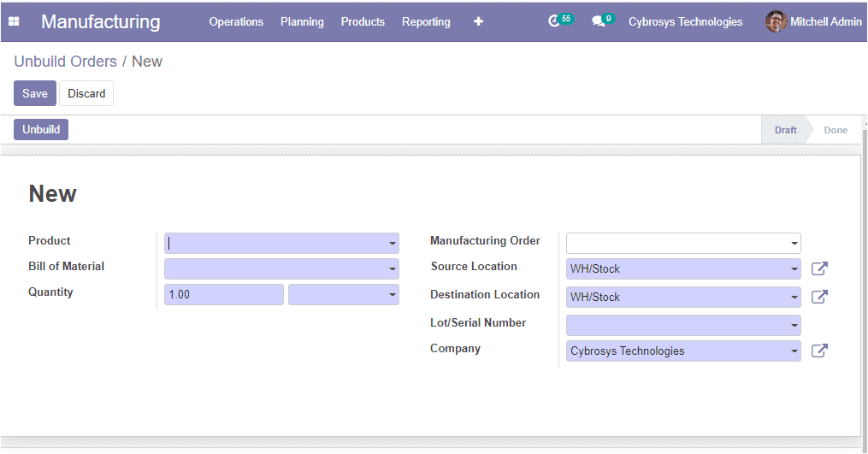Image resolution: width=868 pixels, height=454 pixels.
Task: Click the Product field label
Action: pyautogui.click(x=50, y=241)
